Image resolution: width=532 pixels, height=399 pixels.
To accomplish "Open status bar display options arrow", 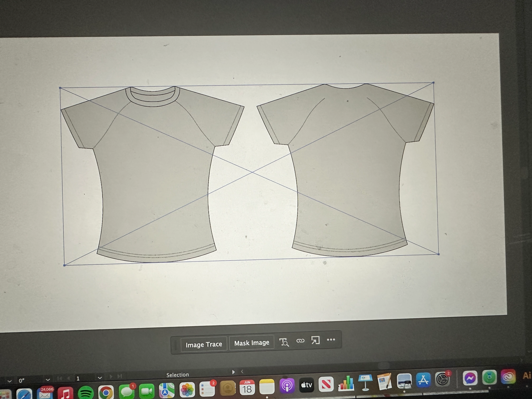I will (x=233, y=372).
